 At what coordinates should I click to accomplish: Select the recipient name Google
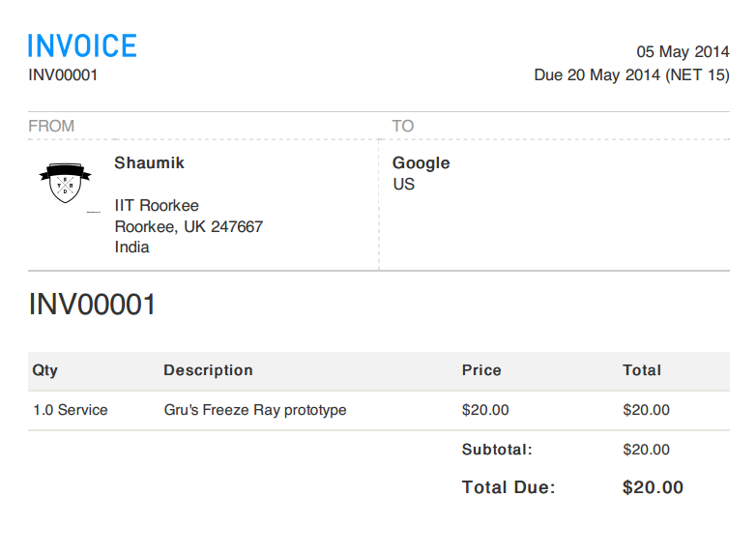[421, 162]
